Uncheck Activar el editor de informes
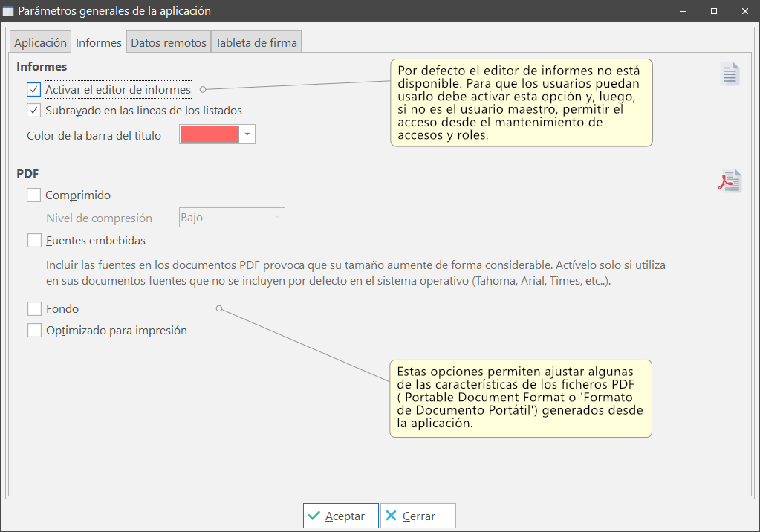Viewport: 760px width, 532px height. pos(34,90)
